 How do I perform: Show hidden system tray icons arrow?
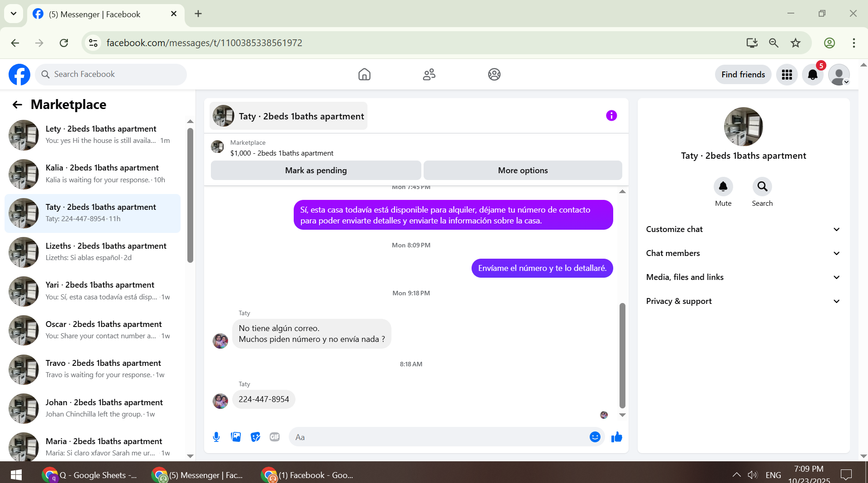737,475
